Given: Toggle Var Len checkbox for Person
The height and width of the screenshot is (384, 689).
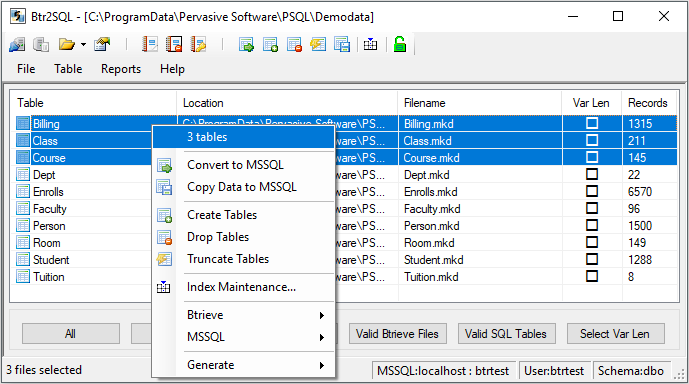Looking at the screenshot, I should coord(592,225).
